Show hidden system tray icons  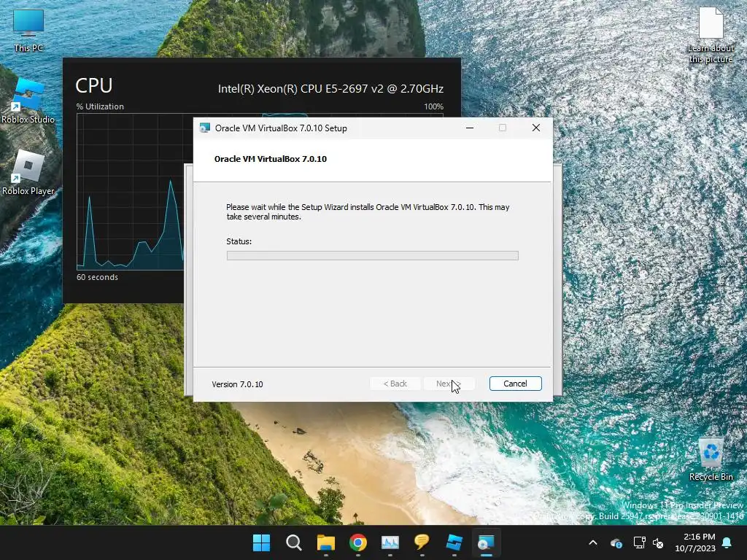pyautogui.click(x=592, y=542)
